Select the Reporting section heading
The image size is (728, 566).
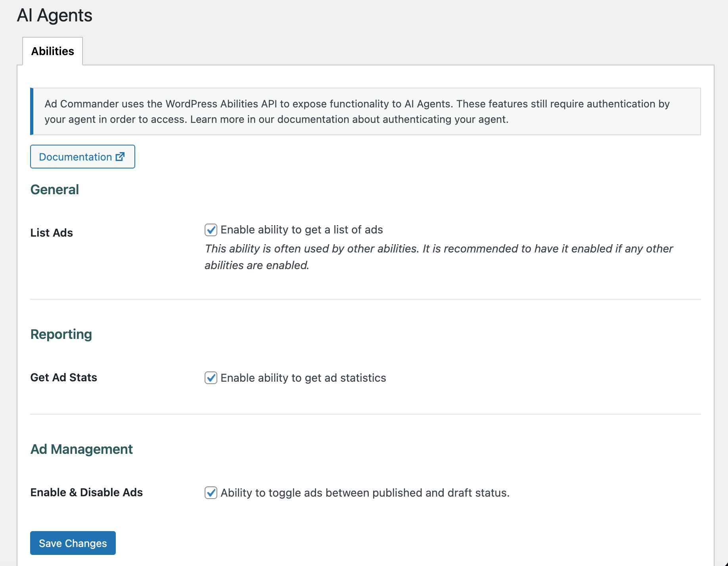pyautogui.click(x=61, y=334)
